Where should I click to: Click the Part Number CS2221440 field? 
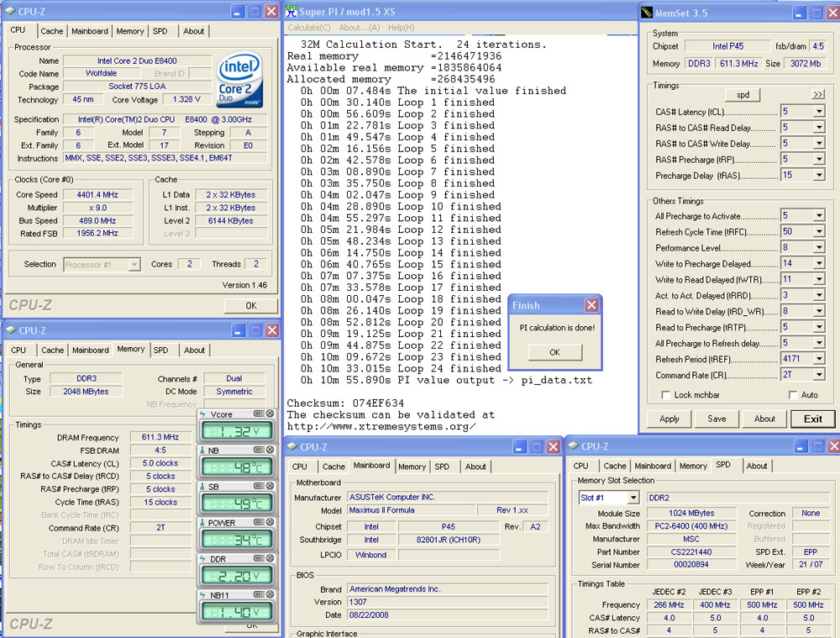coord(691,551)
